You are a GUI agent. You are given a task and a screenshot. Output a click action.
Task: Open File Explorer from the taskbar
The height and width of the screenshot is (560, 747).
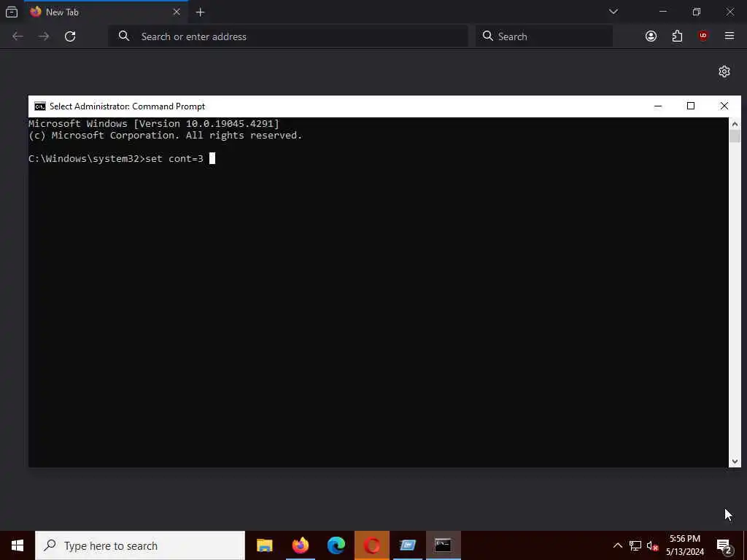click(x=264, y=545)
